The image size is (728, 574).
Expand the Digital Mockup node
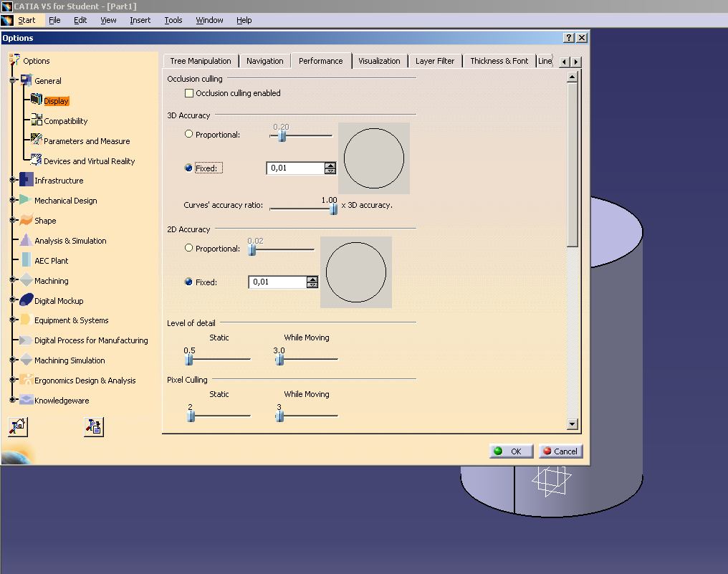(13, 300)
